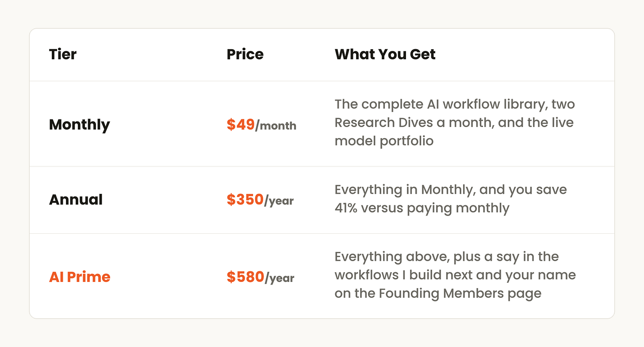This screenshot has height=347, width=644.
Task: Click the What You Get header
Action: 385,54
